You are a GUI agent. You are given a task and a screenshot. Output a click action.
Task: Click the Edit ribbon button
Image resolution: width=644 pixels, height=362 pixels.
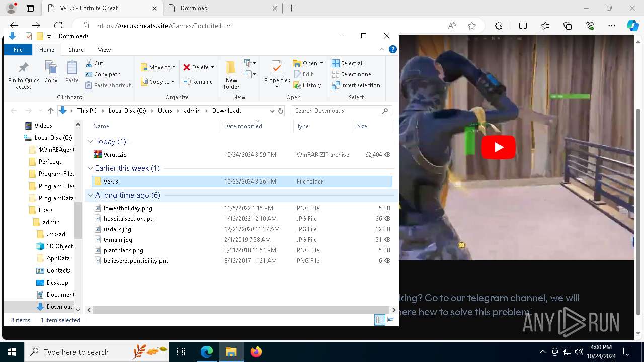tap(303, 74)
